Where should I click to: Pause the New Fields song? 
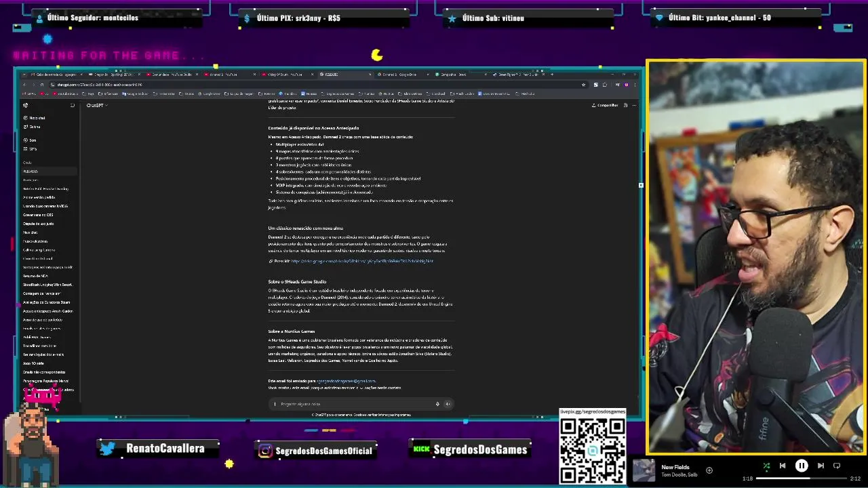(802, 466)
